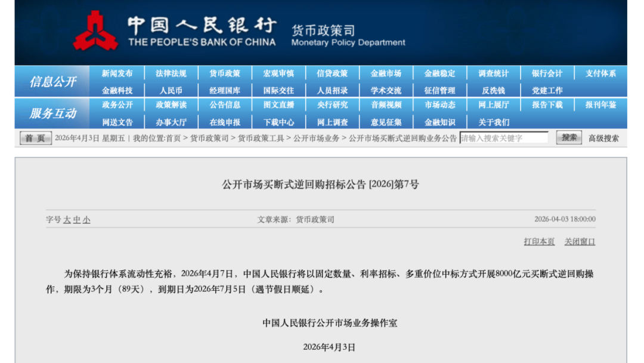This screenshot has height=363, width=644.
Task: Open 人员招录 page
Action: (332, 90)
